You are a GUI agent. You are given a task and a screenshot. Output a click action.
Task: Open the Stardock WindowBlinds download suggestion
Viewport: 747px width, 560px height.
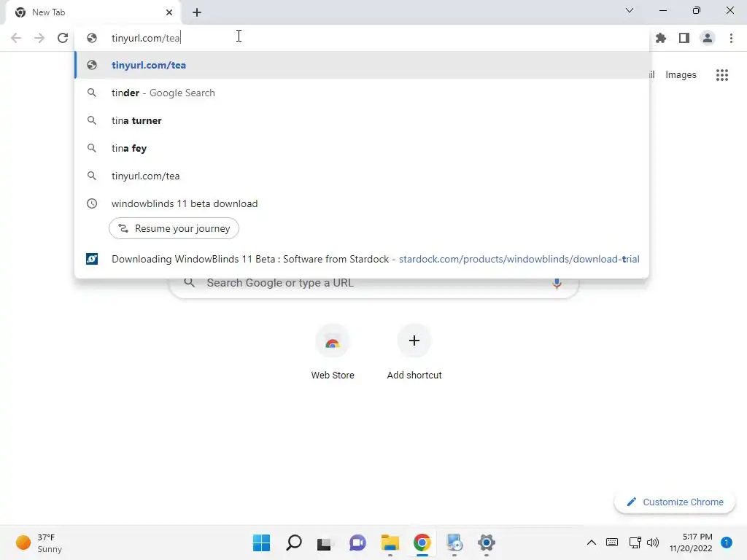point(362,259)
